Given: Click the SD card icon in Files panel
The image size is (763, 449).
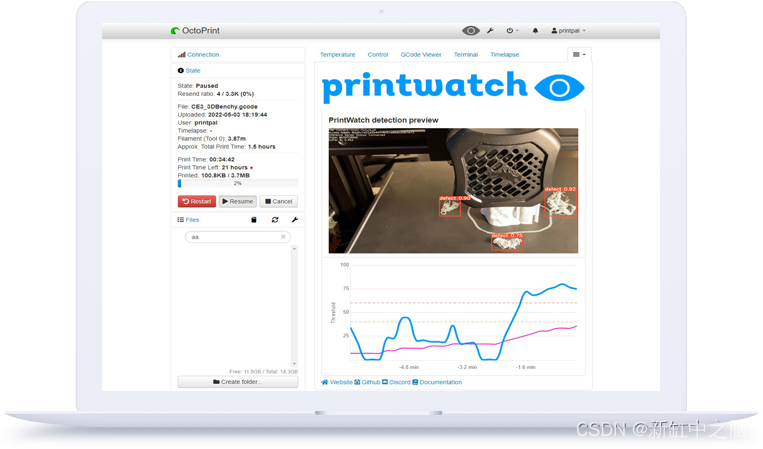Looking at the screenshot, I should coord(254,220).
